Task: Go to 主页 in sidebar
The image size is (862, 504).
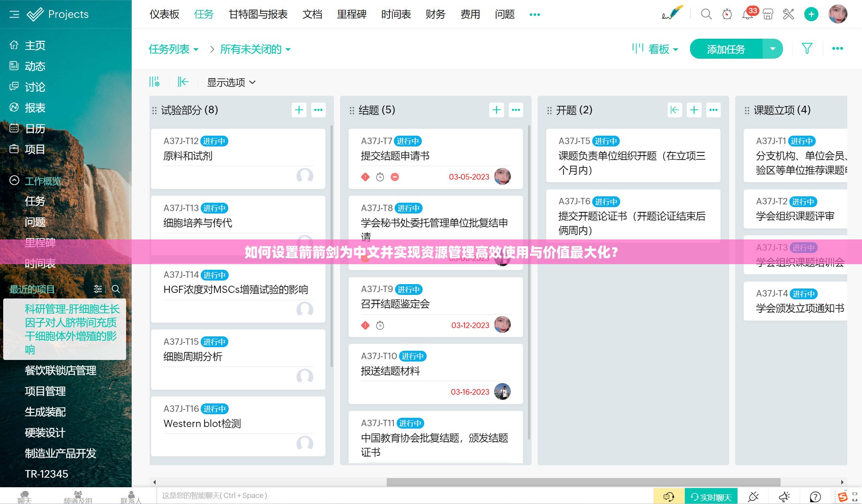Action: pos(35,45)
